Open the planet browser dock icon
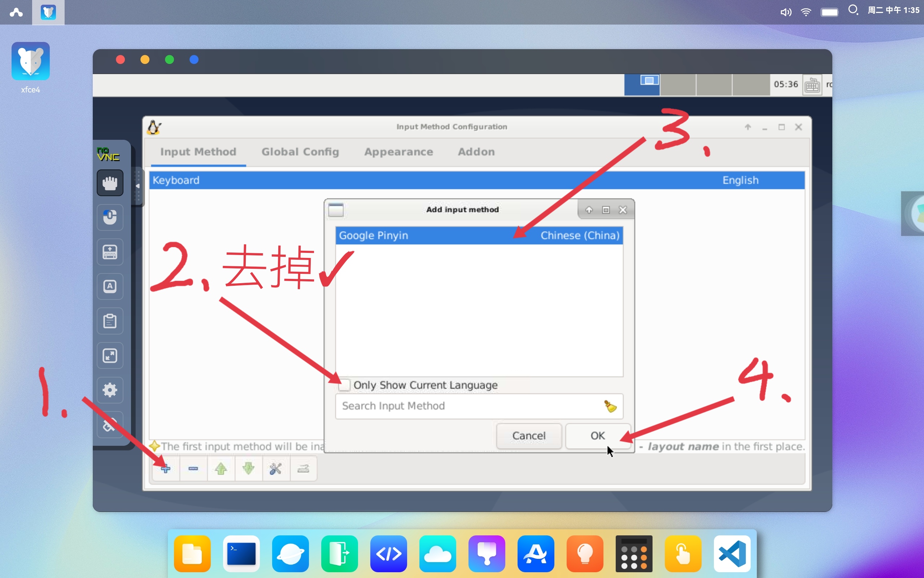The width and height of the screenshot is (924, 578). pos(291,553)
